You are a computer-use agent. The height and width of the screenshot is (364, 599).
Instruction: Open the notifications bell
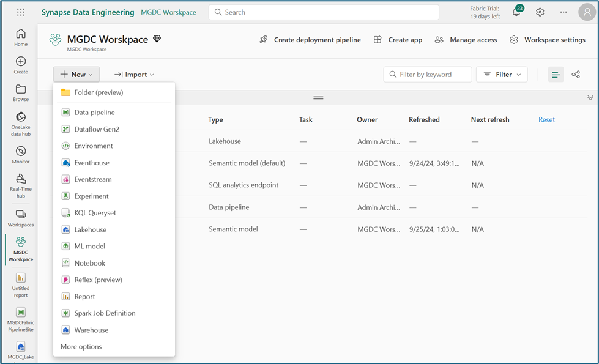(x=517, y=12)
